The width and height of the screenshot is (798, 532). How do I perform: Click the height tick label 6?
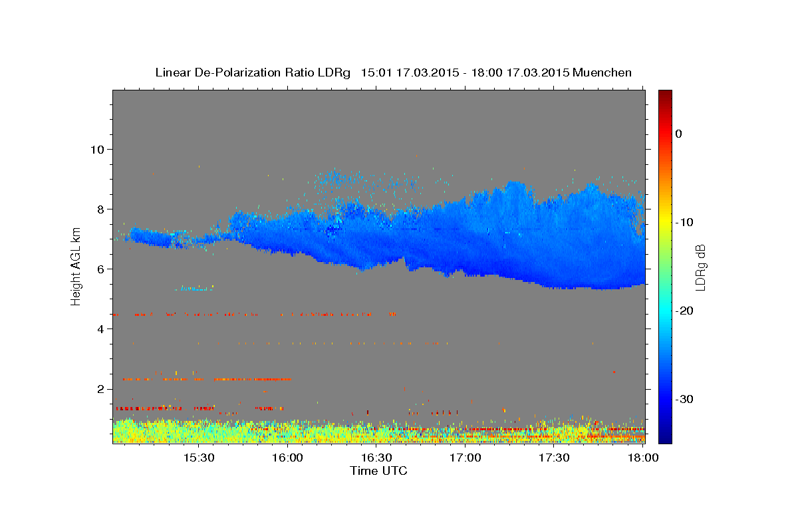pos(102,269)
